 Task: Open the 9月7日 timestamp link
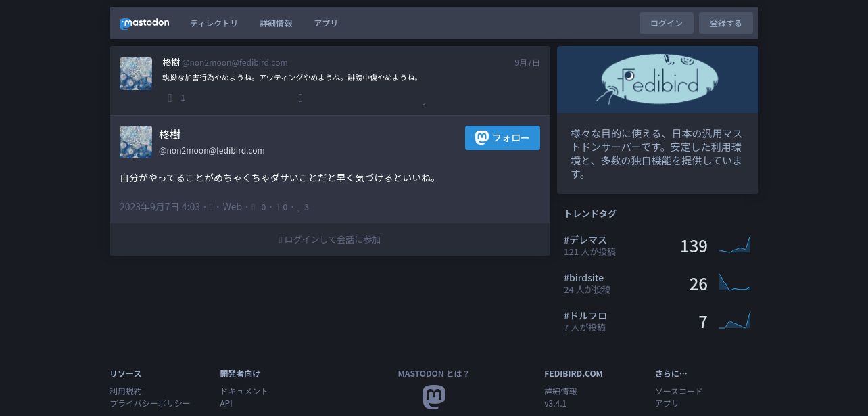tap(527, 62)
